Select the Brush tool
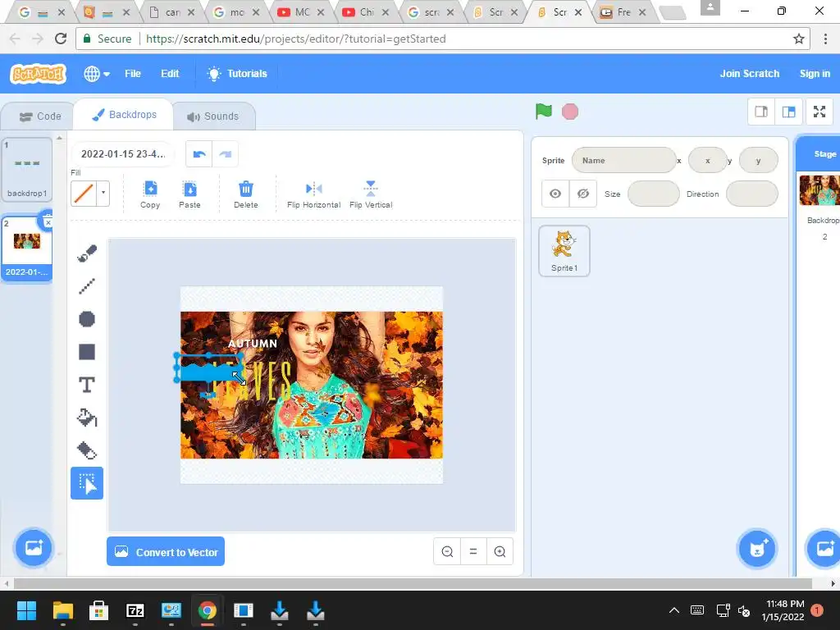840x630 pixels. tap(87, 253)
